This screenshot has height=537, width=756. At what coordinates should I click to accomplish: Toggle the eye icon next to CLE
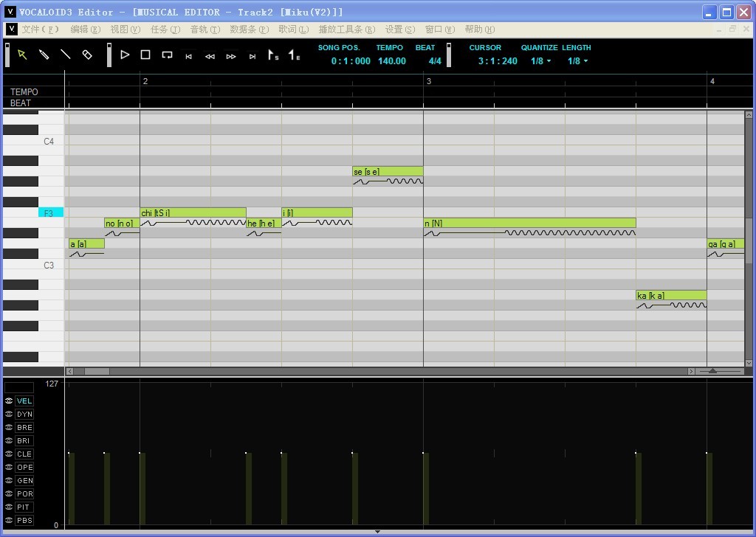click(9, 454)
